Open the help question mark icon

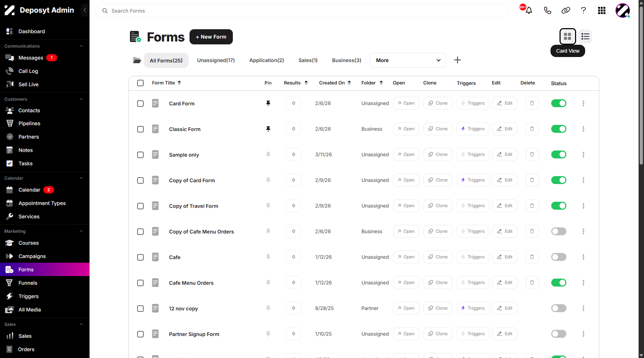[x=583, y=10]
